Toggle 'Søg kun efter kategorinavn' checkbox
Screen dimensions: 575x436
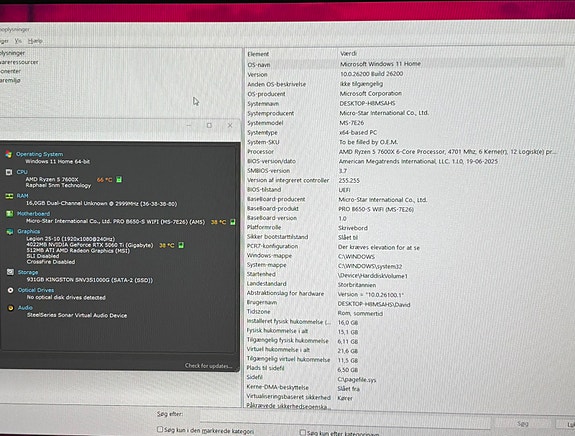tap(303, 433)
